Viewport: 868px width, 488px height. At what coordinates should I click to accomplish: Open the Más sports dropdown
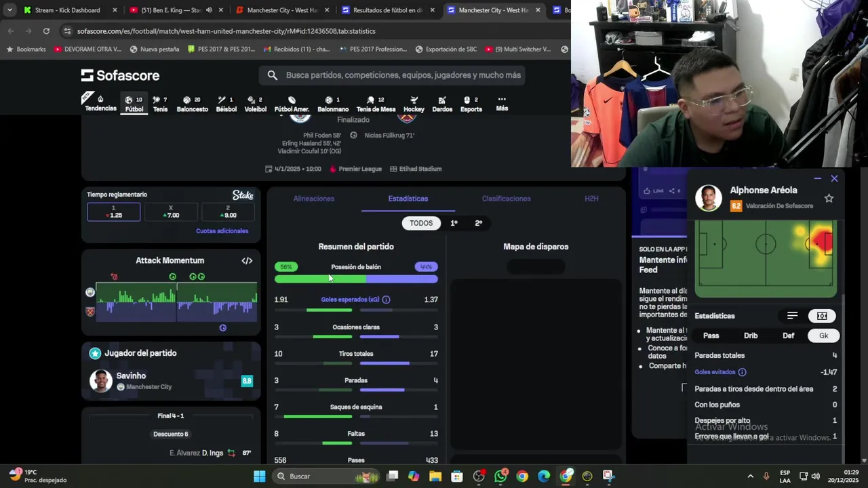pyautogui.click(x=502, y=103)
